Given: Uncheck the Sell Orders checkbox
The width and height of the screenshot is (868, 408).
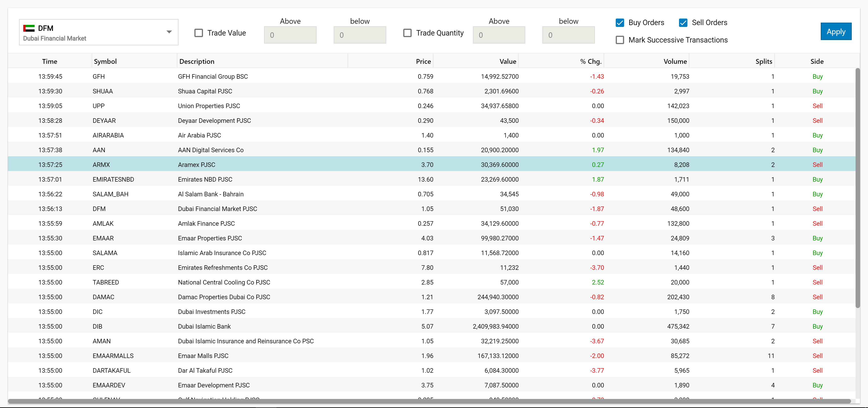Looking at the screenshot, I should tap(683, 23).
